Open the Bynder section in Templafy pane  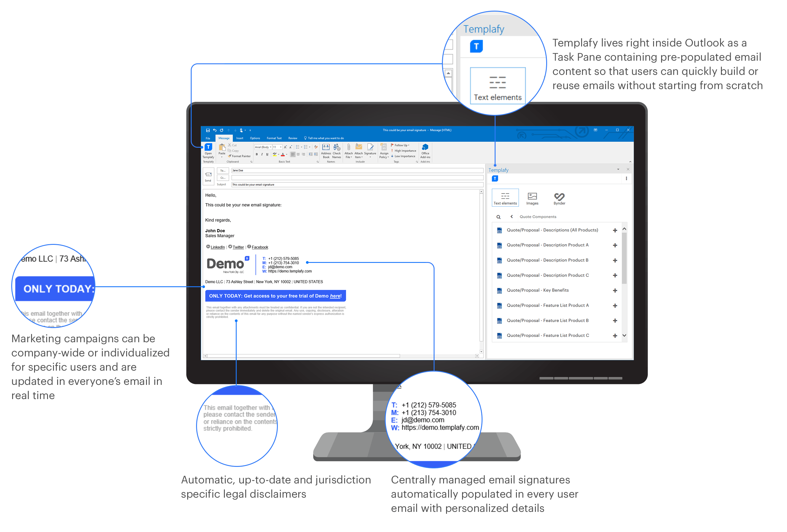click(560, 198)
